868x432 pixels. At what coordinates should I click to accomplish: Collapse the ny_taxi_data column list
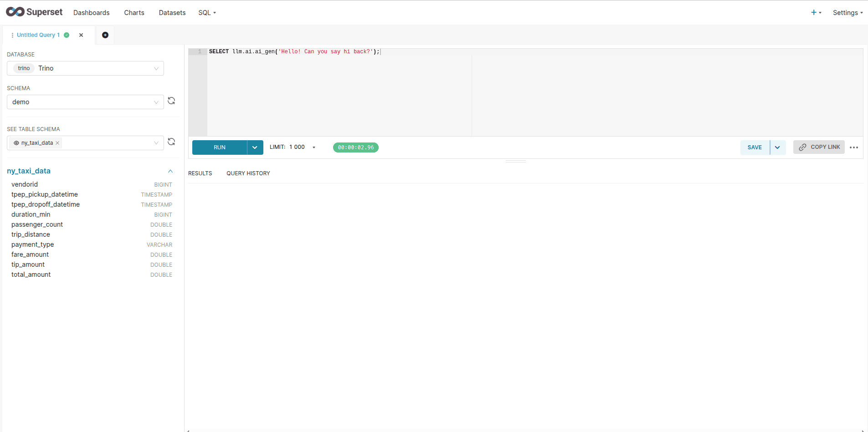click(x=170, y=171)
